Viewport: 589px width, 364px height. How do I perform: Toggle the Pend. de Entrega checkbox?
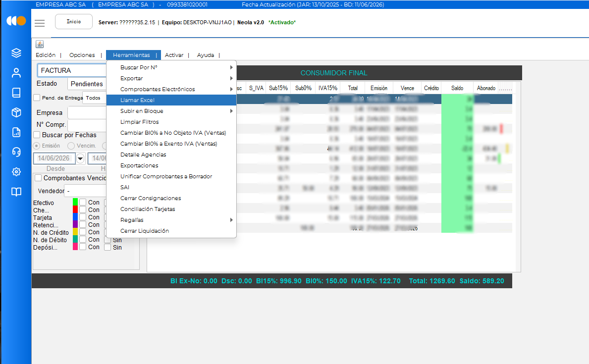(x=37, y=98)
